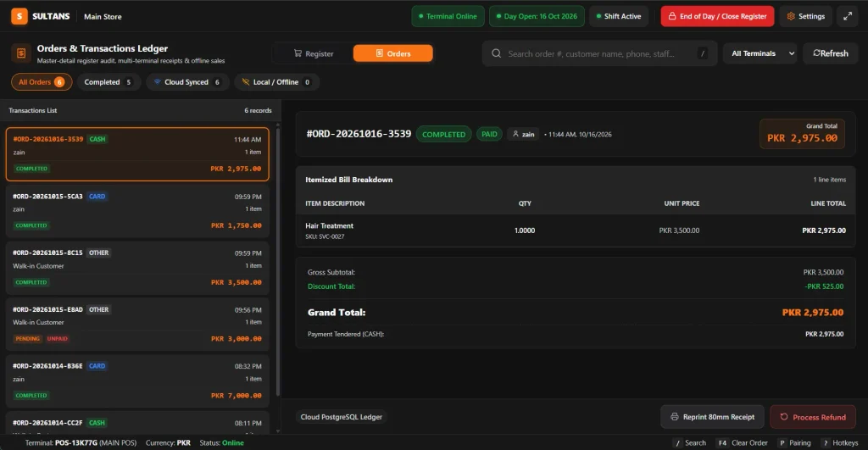This screenshot has width=868, height=450.
Task: Click the Grand Total PKR 2,975.00 box
Action: 802,134
